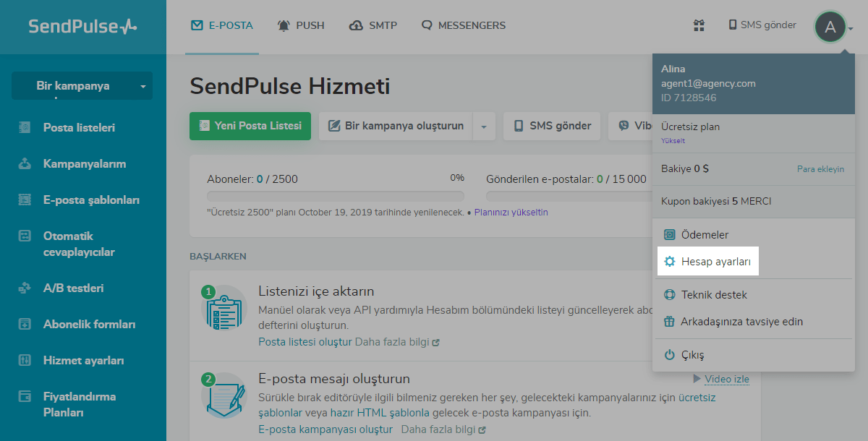
Task: Open Daha fazla bilgi in step 1
Action: pyautogui.click(x=396, y=342)
